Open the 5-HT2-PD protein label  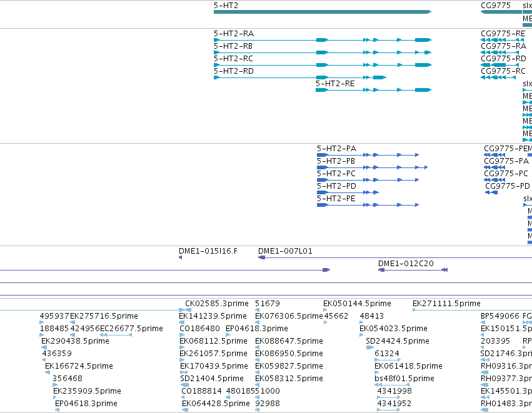(336, 186)
